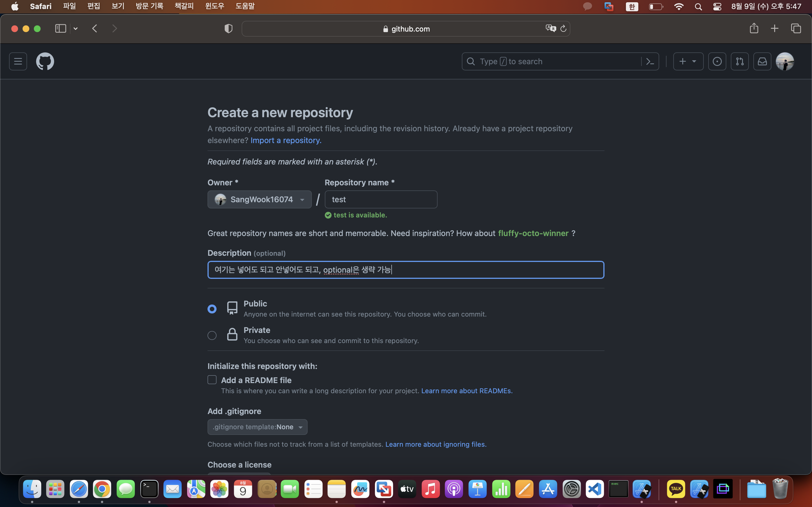
Task: Open the notifications inbox icon
Action: pyautogui.click(x=762, y=61)
